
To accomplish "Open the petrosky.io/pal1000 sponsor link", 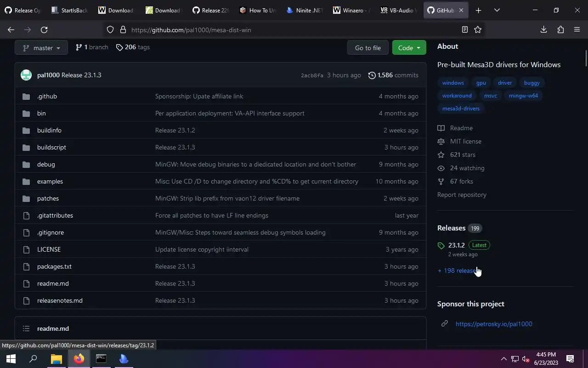I will (x=494, y=324).
